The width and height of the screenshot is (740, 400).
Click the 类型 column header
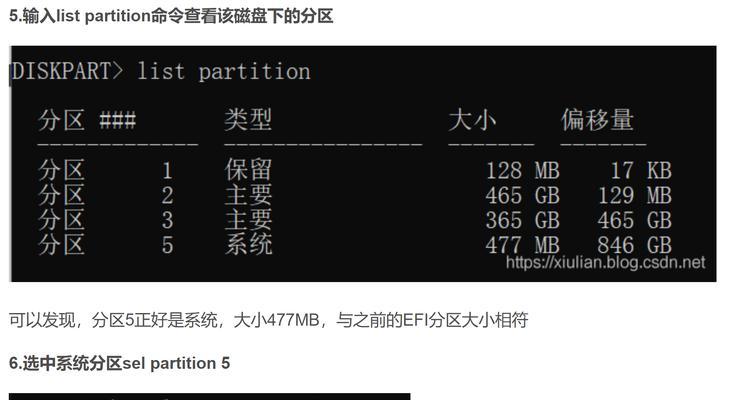[x=248, y=120]
